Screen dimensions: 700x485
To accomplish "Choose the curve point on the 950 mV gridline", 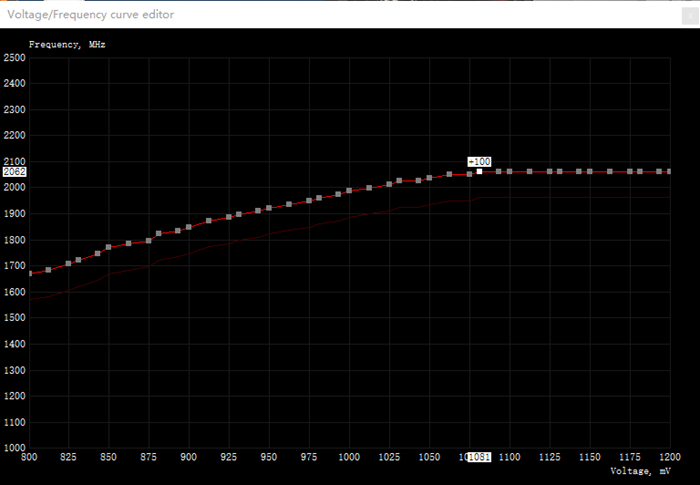I will 269,208.
